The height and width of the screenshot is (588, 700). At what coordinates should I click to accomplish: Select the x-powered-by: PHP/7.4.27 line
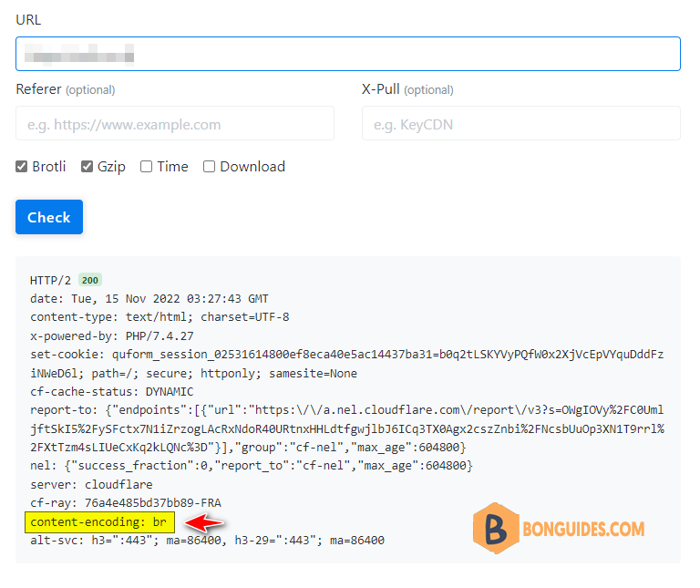[111, 335]
